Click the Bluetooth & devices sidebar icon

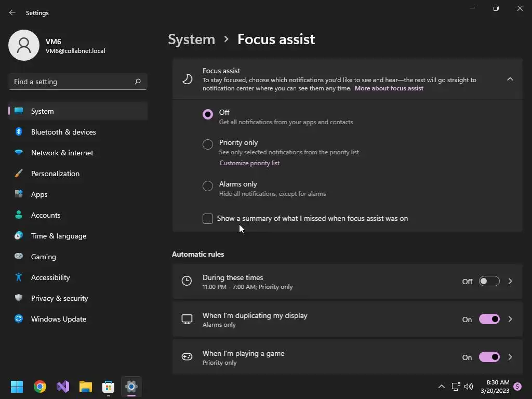click(19, 132)
